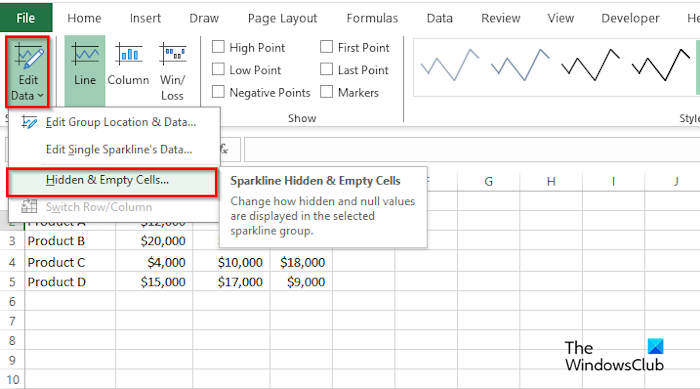Enable the High Point checkbox

pyautogui.click(x=218, y=47)
